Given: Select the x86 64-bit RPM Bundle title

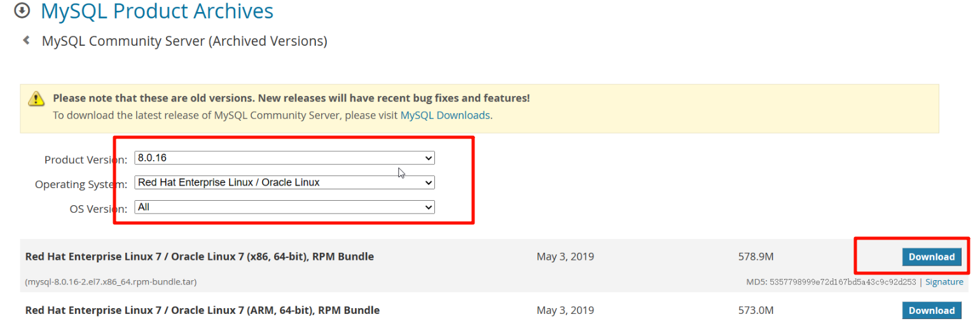Looking at the screenshot, I should click(199, 257).
